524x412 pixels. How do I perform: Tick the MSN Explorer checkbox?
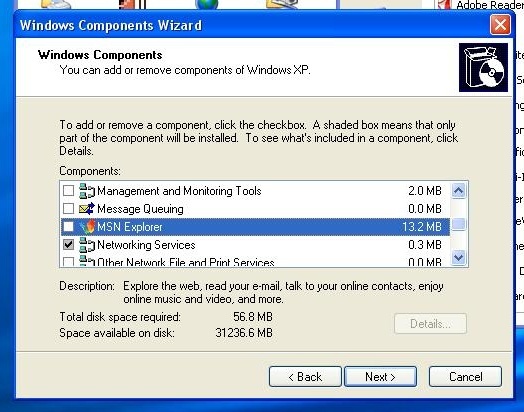click(x=69, y=227)
